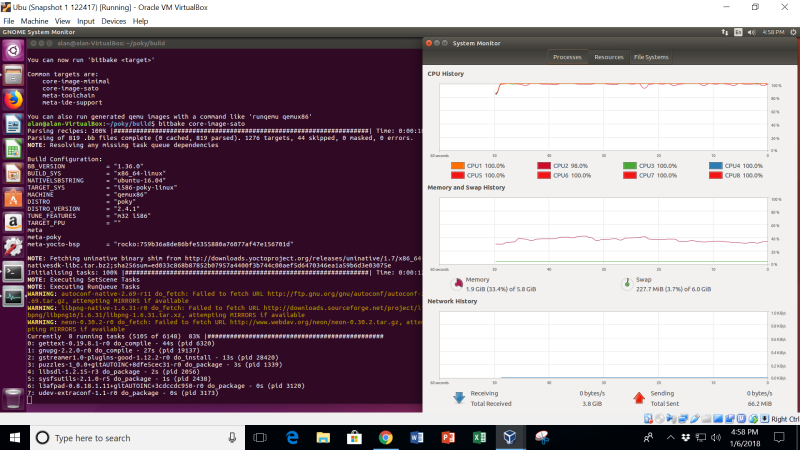800x450 pixels.
Task: Open Files manager in Ubuntu launcher
Action: (13, 75)
